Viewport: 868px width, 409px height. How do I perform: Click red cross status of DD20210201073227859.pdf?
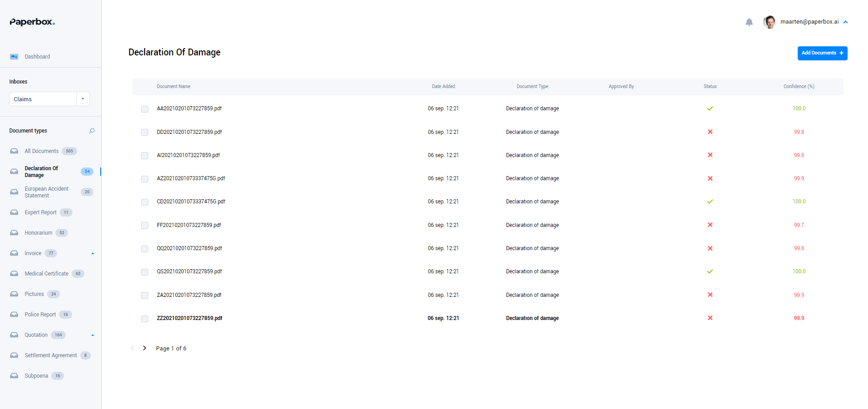(710, 132)
